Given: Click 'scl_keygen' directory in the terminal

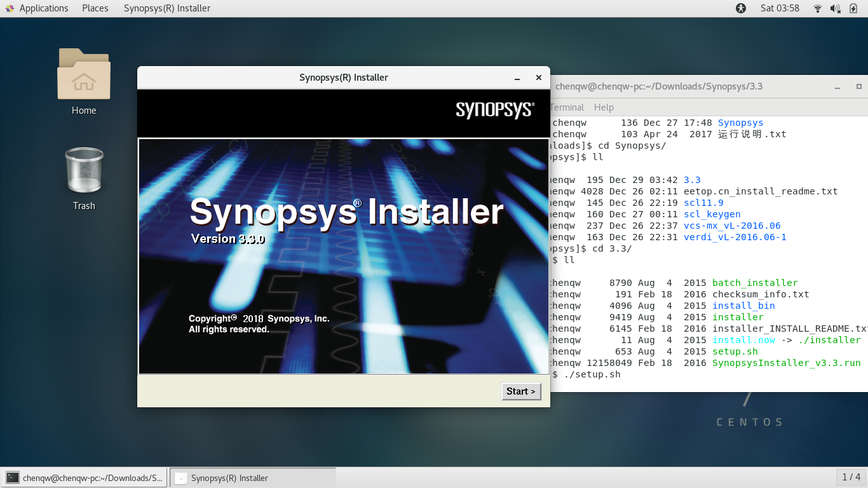Looking at the screenshot, I should tap(712, 214).
